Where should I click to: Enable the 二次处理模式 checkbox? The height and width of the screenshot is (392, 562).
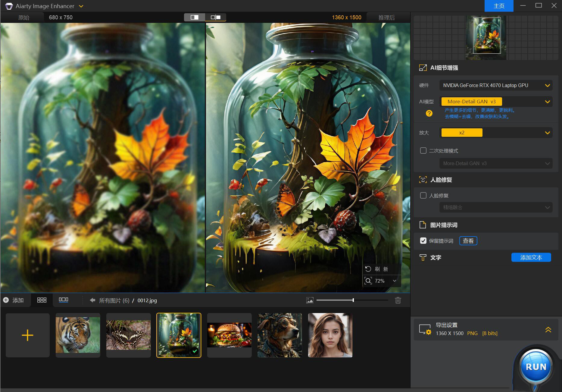point(423,151)
